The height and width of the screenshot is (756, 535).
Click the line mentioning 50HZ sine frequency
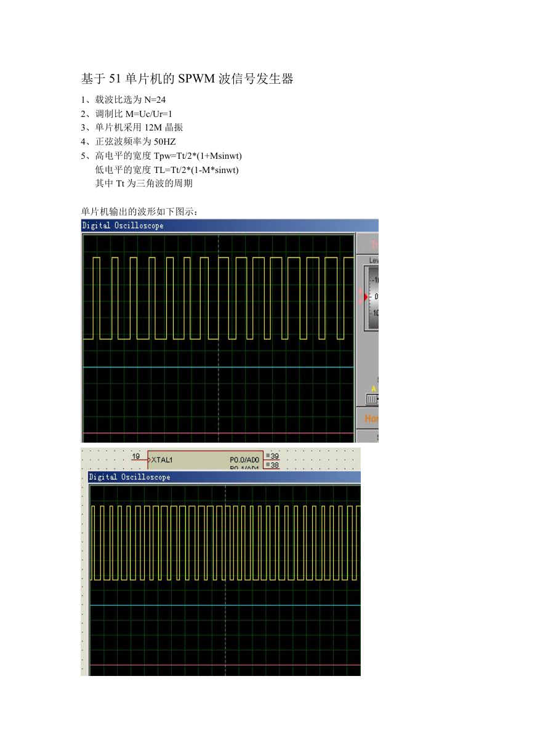click(129, 142)
